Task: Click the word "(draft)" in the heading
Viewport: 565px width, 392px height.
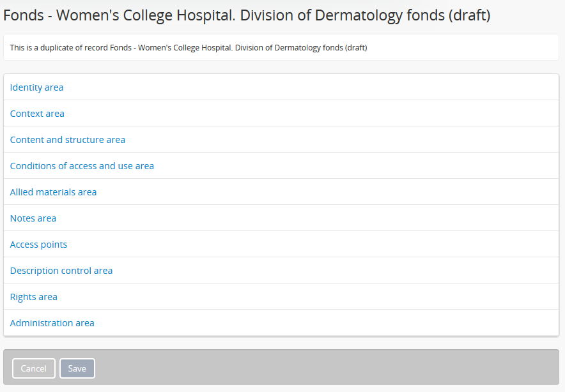Action: coord(468,16)
